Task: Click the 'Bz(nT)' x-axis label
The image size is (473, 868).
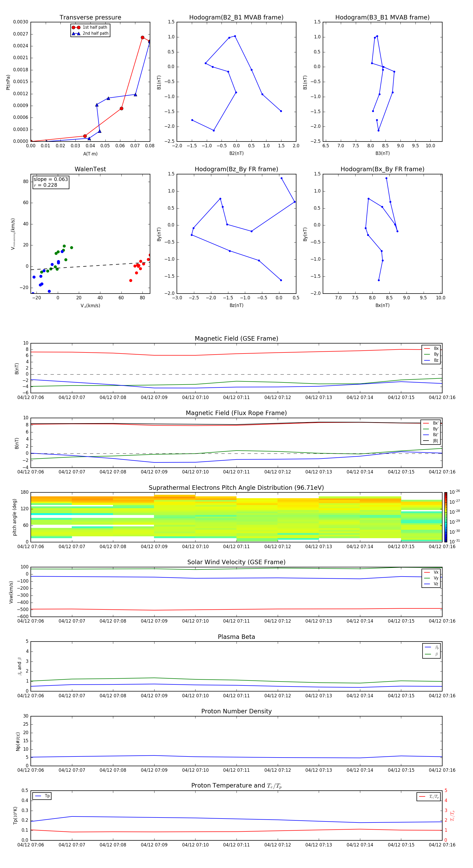Action: 236,306
